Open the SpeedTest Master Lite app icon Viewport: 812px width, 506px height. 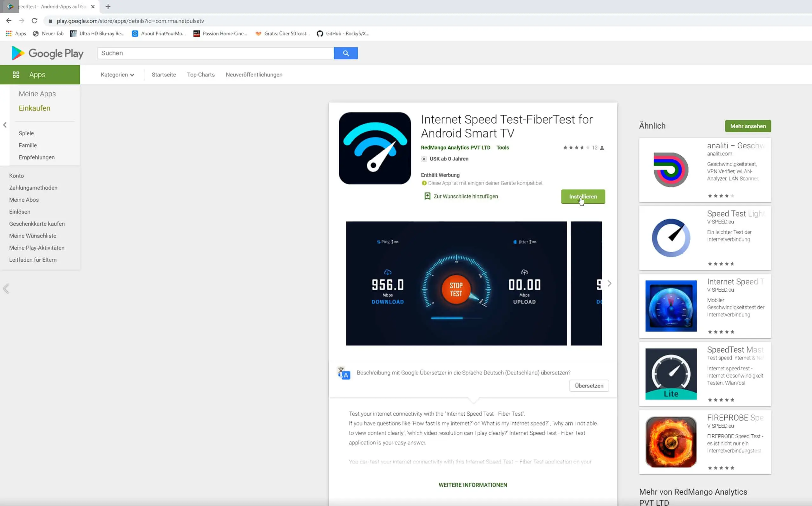(671, 374)
